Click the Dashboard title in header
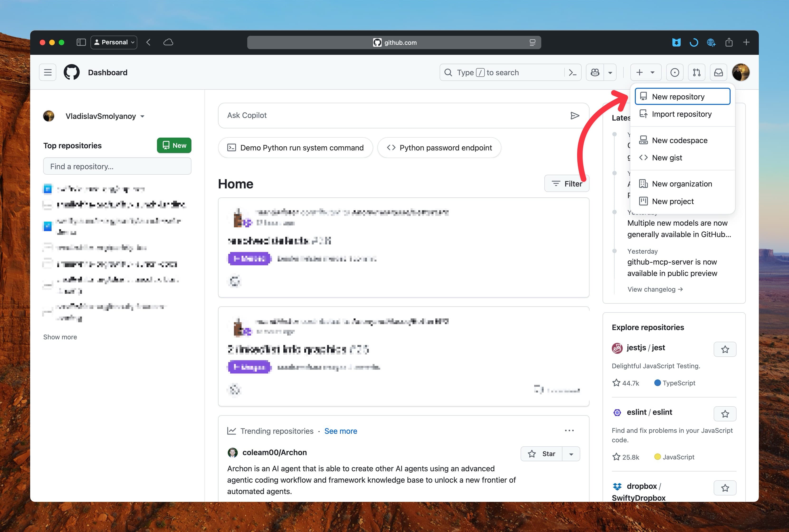789x532 pixels. pos(108,72)
